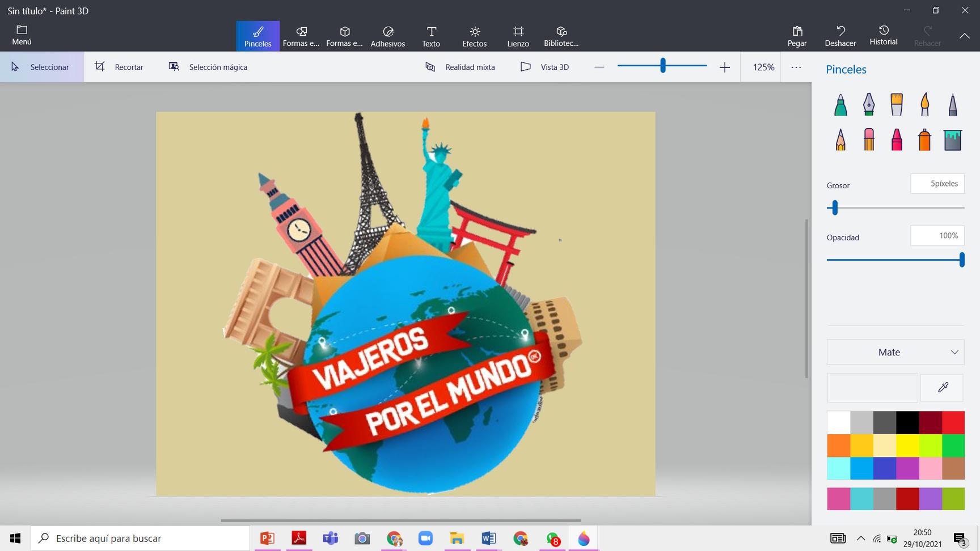Image resolution: width=980 pixels, height=551 pixels.
Task: Pick a color with the eyedropper
Action: coord(943,387)
